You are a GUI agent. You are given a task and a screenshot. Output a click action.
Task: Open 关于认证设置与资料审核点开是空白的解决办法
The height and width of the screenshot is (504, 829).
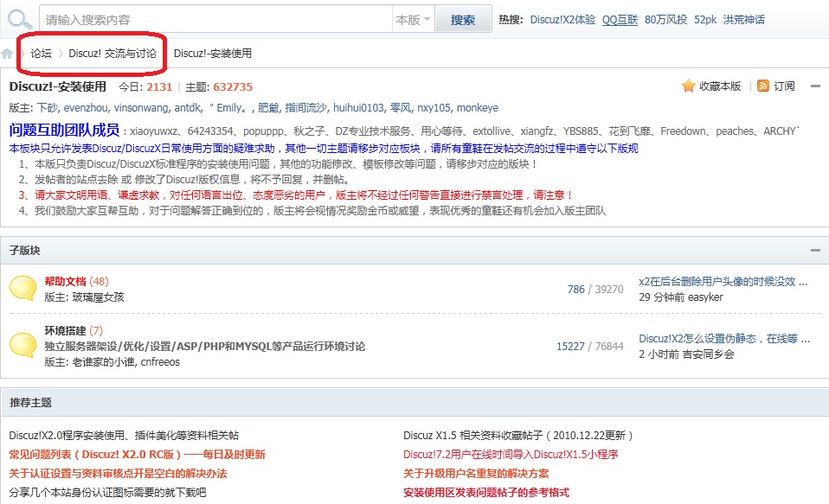[x=118, y=474]
